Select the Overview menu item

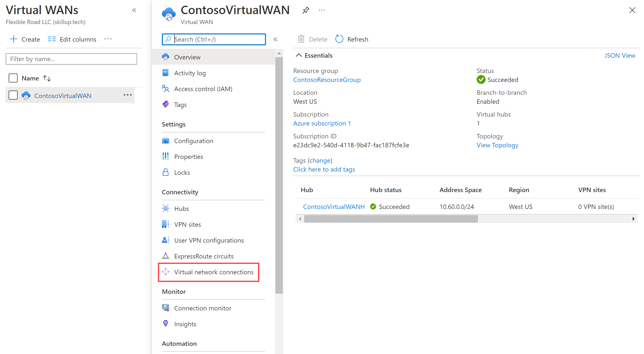187,57
